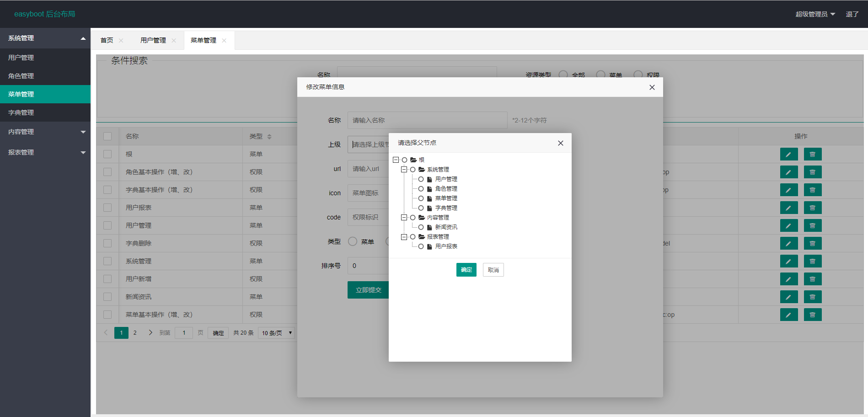
Task: Close the 修改菜单信息 dialog
Action: [652, 87]
